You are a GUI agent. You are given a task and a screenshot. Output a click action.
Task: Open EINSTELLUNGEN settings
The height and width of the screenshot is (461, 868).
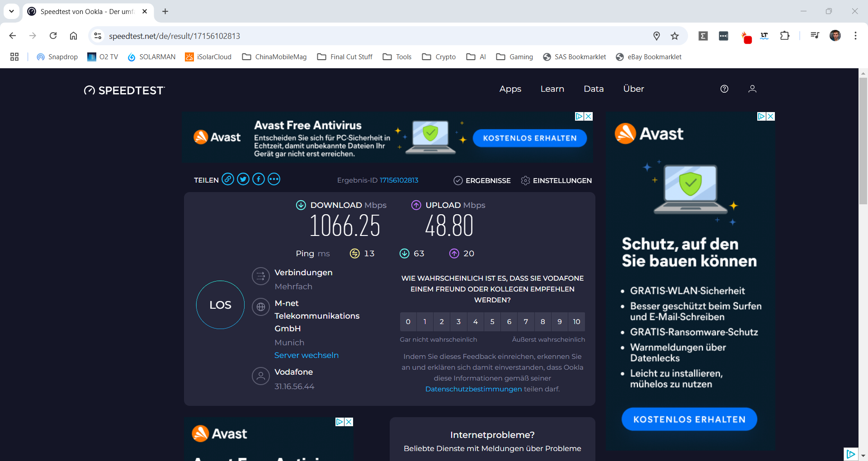click(556, 180)
